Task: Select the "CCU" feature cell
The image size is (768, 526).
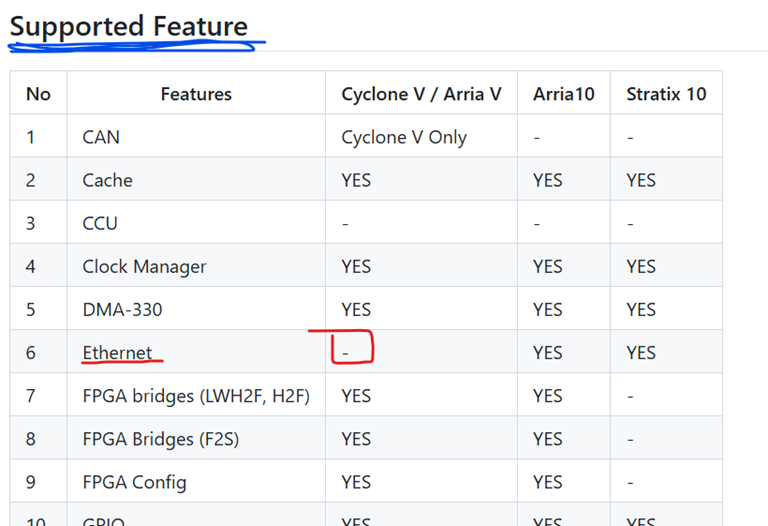Action: click(100, 223)
